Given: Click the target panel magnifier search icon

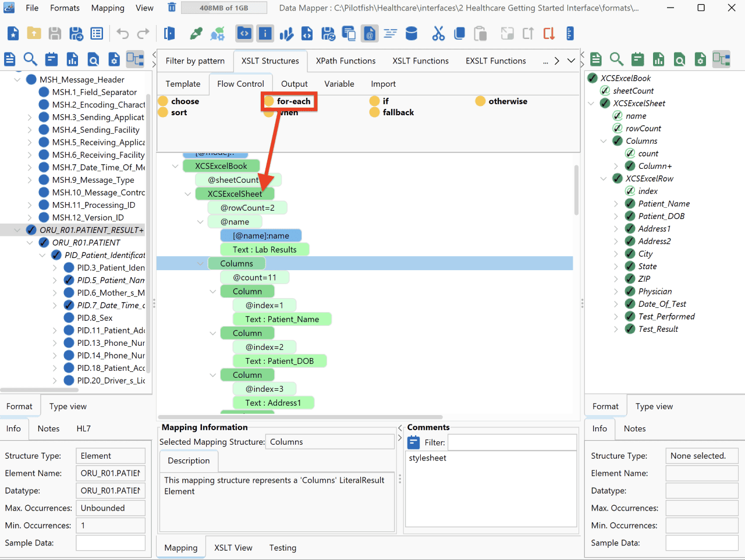Looking at the screenshot, I should click(x=616, y=59).
